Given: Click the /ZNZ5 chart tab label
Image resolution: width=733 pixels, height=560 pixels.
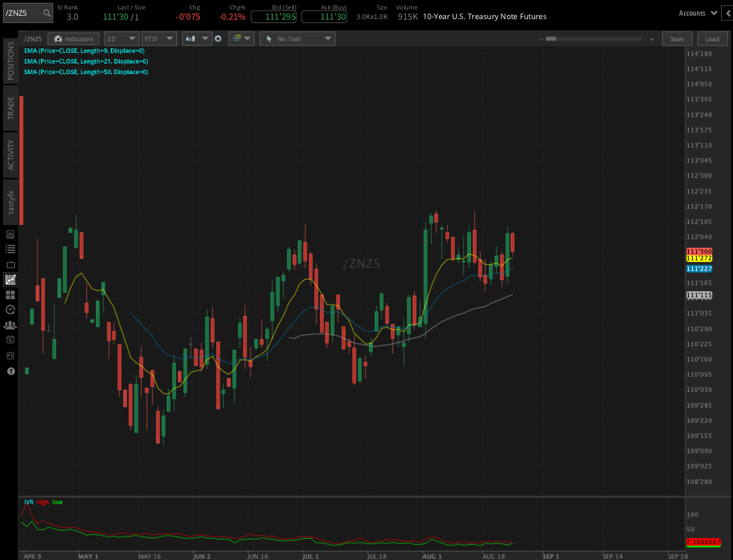Looking at the screenshot, I should click(33, 39).
